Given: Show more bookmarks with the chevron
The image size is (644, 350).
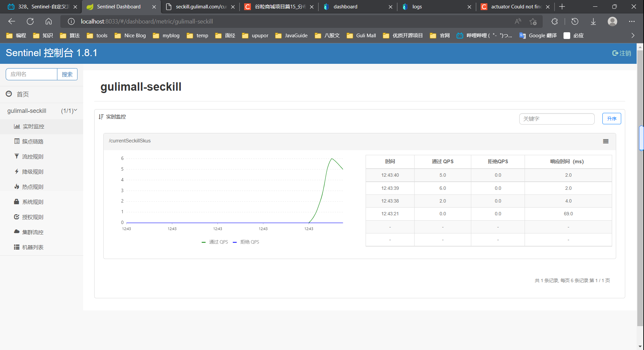Looking at the screenshot, I should coord(633,36).
